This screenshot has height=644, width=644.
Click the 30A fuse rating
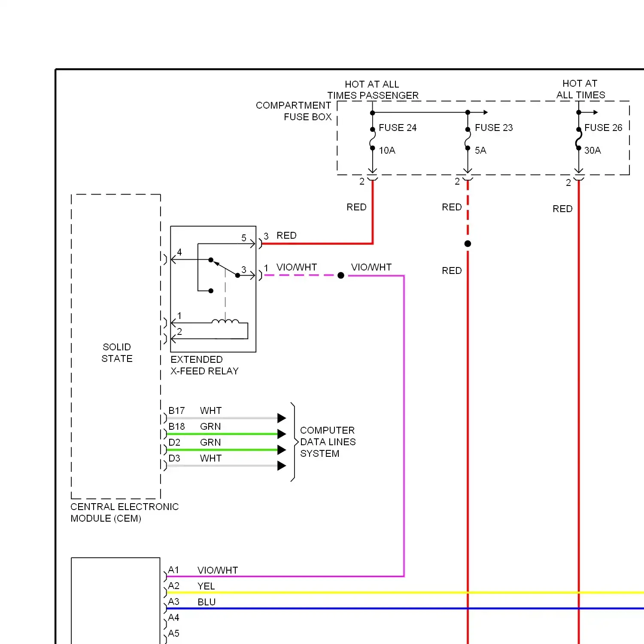tap(592, 150)
